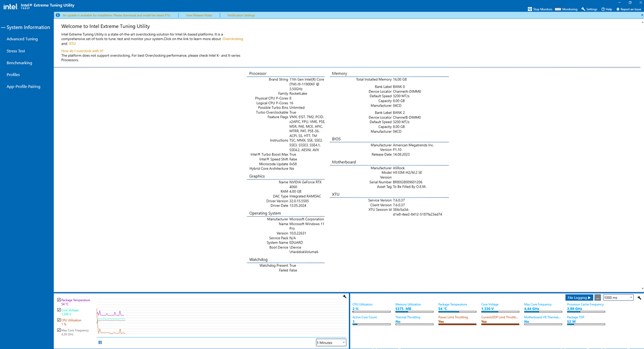Click XTU Service Version 7.6.0.37 row
The image size is (644, 349).
[x=386, y=200]
